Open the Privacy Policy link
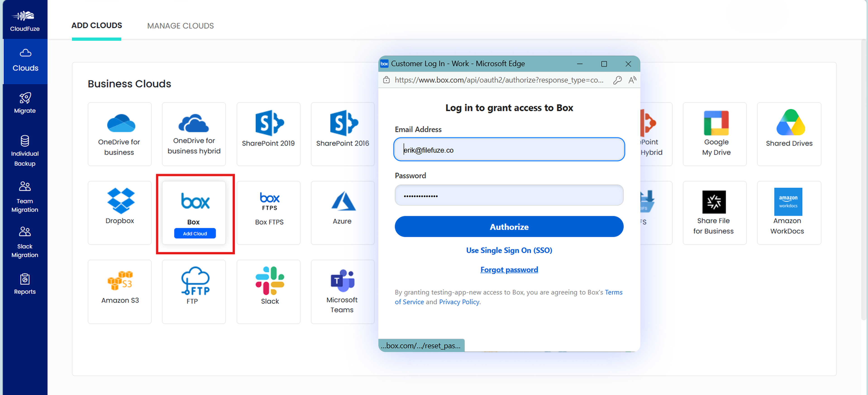868x395 pixels. point(459,302)
